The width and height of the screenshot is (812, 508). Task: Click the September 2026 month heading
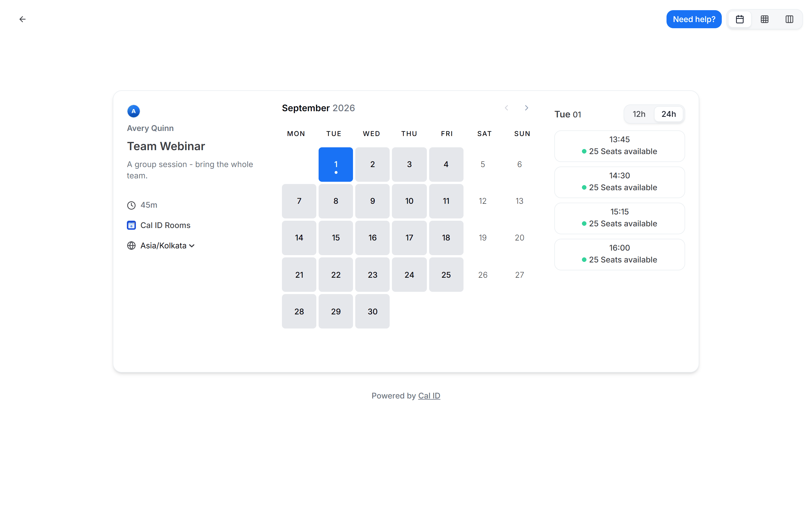point(318,108)
